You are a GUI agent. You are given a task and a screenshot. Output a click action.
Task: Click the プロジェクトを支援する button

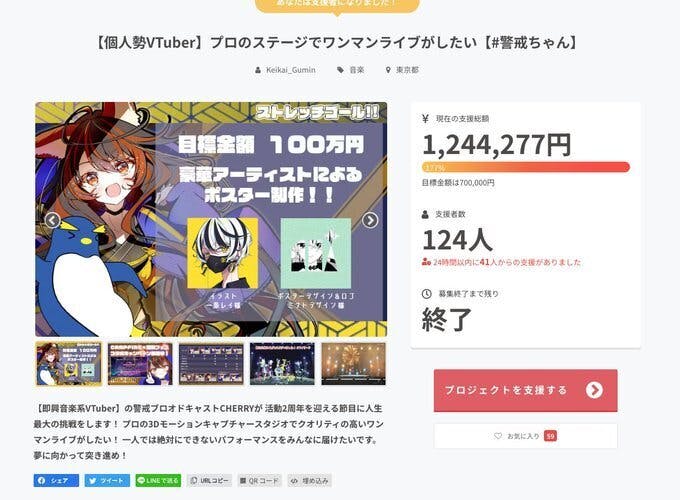[526, 390]
